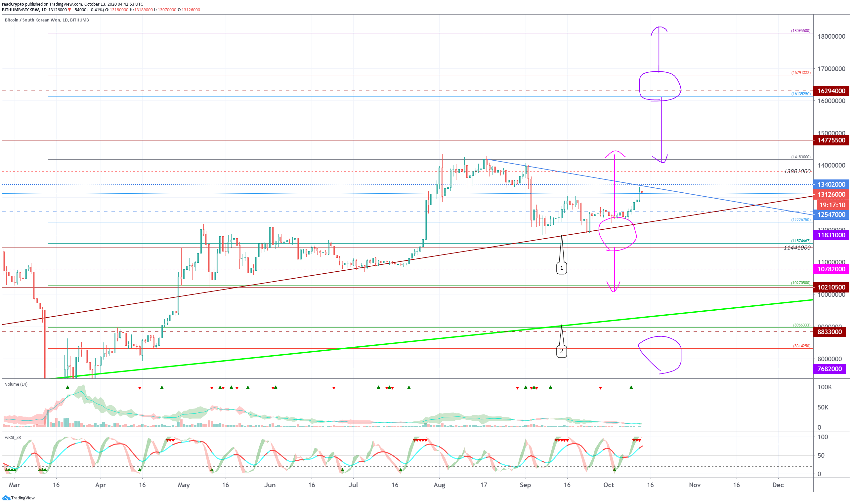
Task: Click the (8314250) red line label
Action: pos(802,346)
